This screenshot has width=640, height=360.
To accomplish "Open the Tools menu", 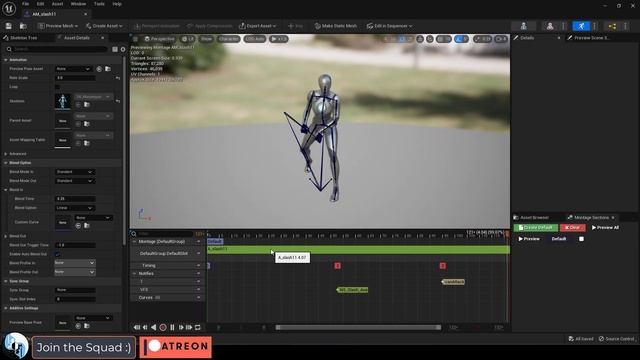I will (x=99, y=4).
